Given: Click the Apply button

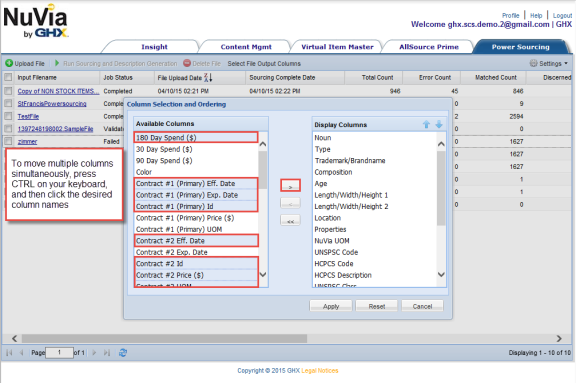Looking at the screenshot, I should click(x=331, y=306).
